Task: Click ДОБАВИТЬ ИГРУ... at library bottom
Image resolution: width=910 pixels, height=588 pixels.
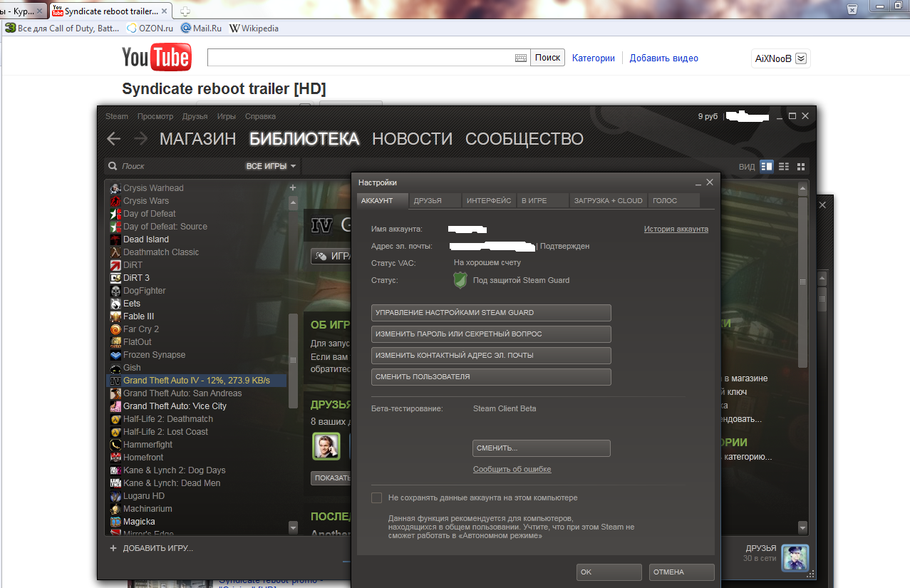Action: point(151,549)
